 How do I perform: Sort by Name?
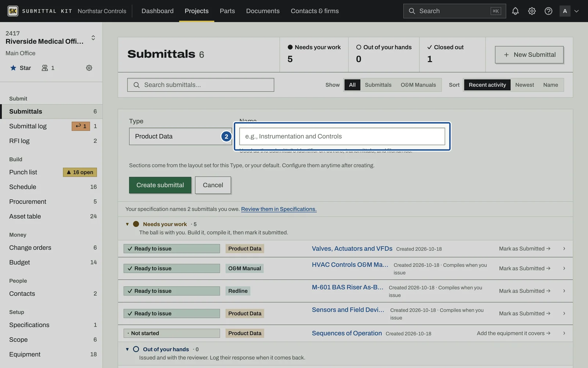click(551, 85)
